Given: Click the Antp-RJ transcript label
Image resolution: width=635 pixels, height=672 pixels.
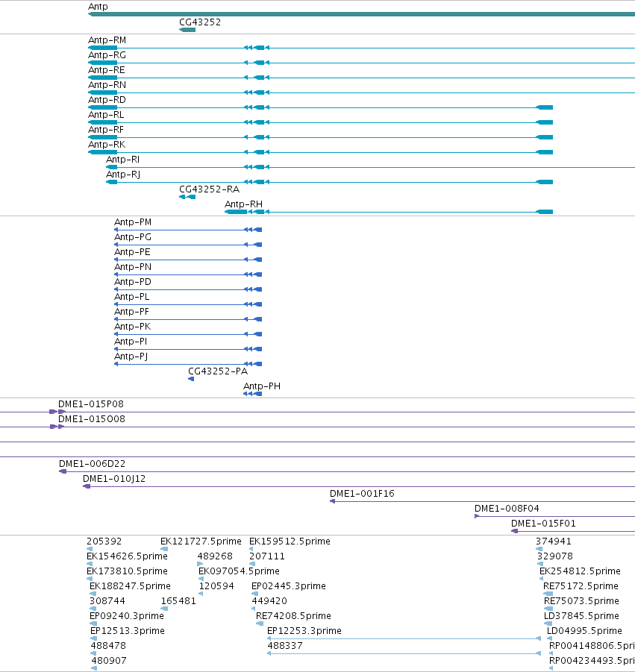Looking at the screenshot, I should coord(123,175).
